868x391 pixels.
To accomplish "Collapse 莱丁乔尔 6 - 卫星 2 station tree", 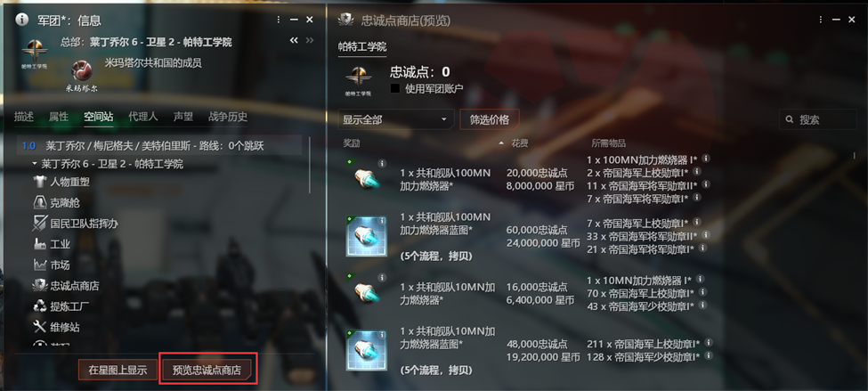I will coord(35,164).
